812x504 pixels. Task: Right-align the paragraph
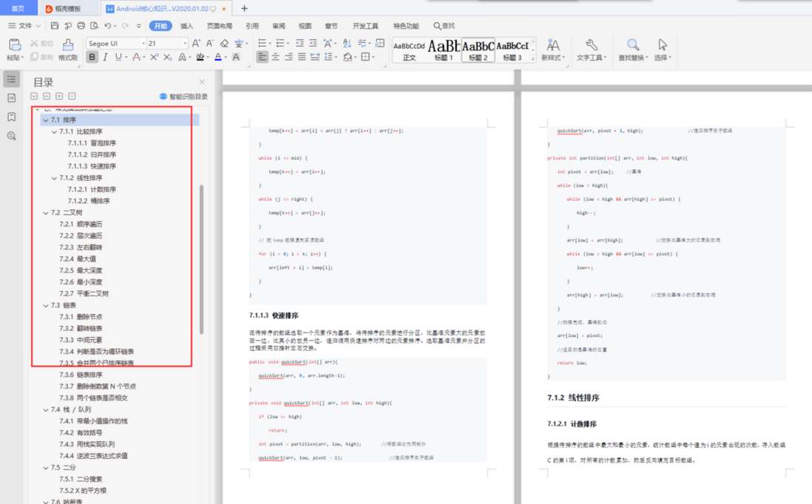[x=288, y=57]
